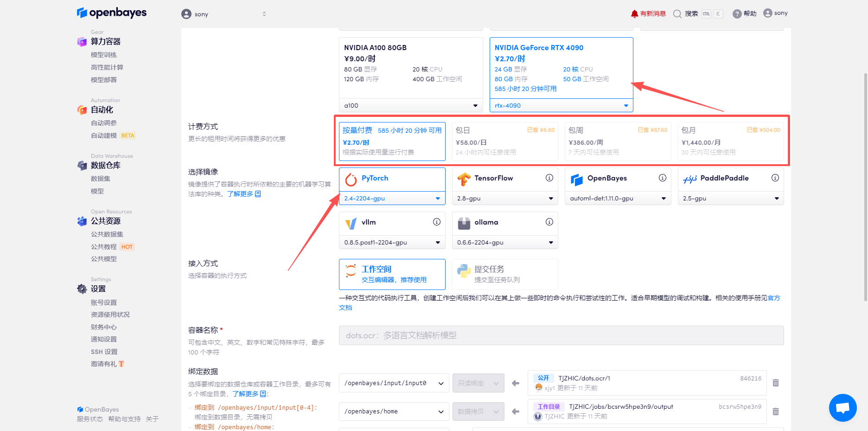Select the 包日 daily billing option
The height and width of the screenshot is (431, 868).
pyautogui.click(x=504, y=141)
